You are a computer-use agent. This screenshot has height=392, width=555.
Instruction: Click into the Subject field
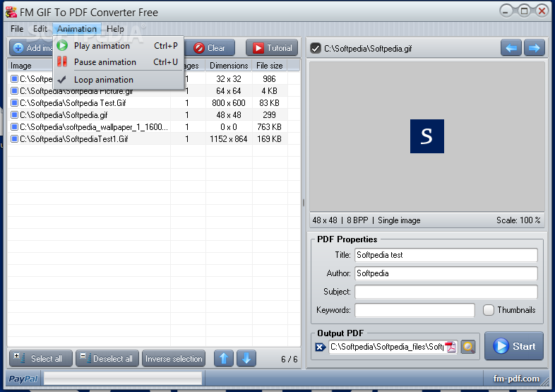click(446, 292)
